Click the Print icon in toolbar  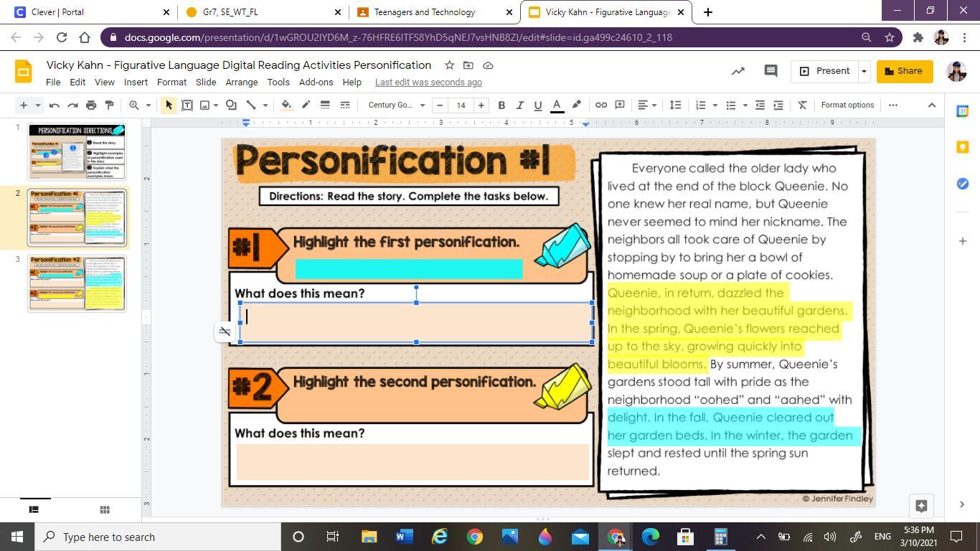(x=91, y=105)
